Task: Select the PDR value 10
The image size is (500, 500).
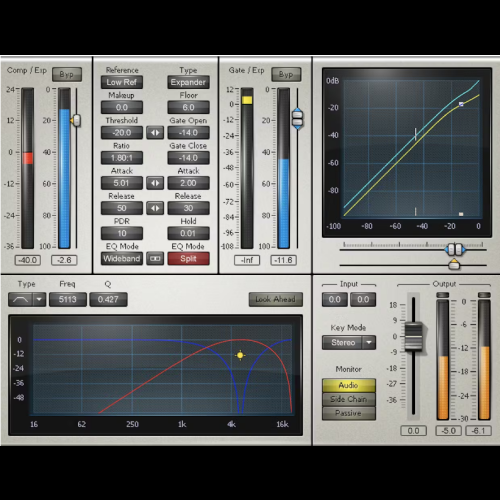Action: pos(122,233)
